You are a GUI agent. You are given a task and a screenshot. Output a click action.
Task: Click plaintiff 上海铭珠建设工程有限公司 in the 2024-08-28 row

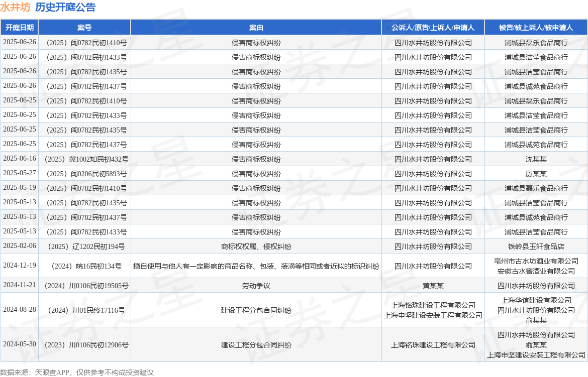tap(433, 305)
